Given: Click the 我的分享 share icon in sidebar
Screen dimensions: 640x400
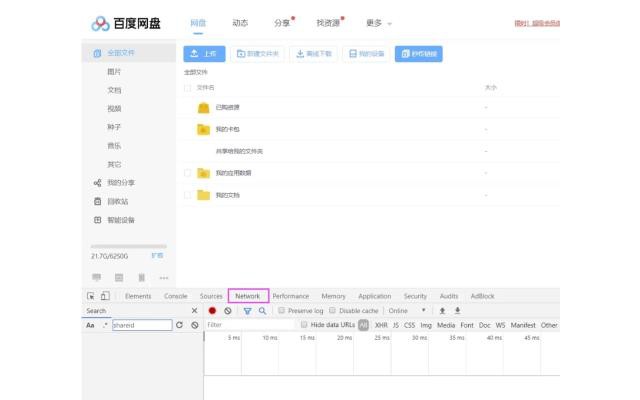Looking at the screenshot, I should point(97,182).
